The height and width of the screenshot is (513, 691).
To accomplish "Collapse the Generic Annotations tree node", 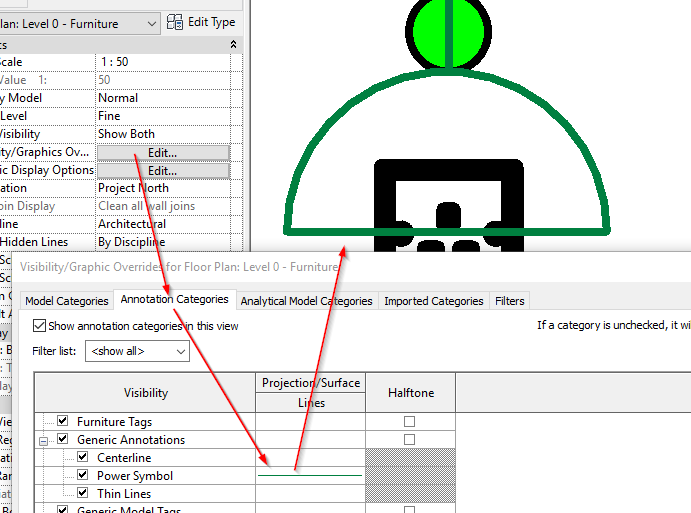I will [43, 441].
